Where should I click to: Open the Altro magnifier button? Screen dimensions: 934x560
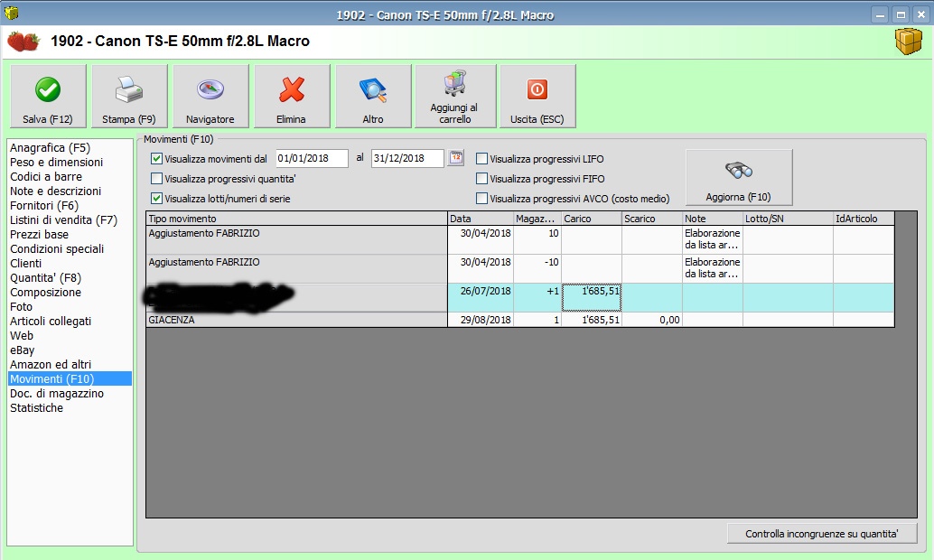coord(373,96)
